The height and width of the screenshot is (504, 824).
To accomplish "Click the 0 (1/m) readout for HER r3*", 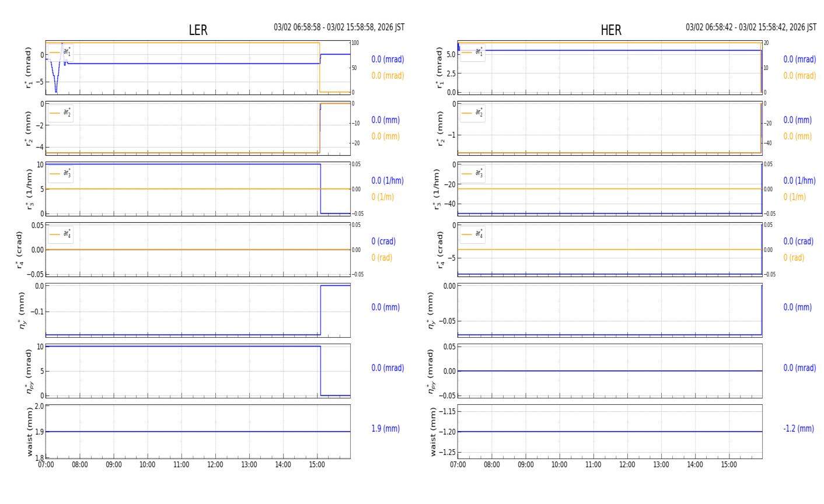I will coord(795,197).
